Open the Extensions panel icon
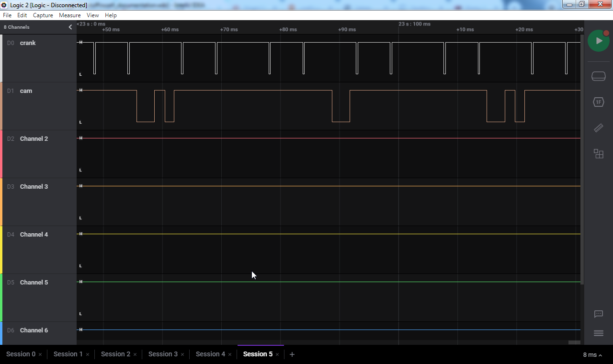The height and width of the screenshot is (364, 613). (x=598, y=154)
